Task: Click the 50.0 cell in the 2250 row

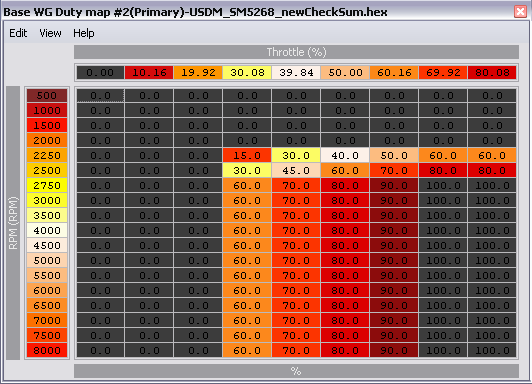Action: tap(394, 155)
